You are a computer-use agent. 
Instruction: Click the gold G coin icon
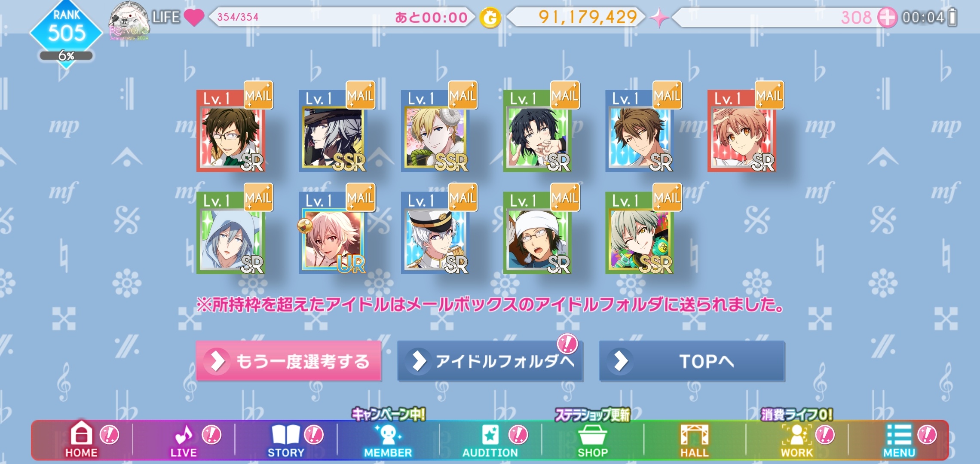point(490,18)
